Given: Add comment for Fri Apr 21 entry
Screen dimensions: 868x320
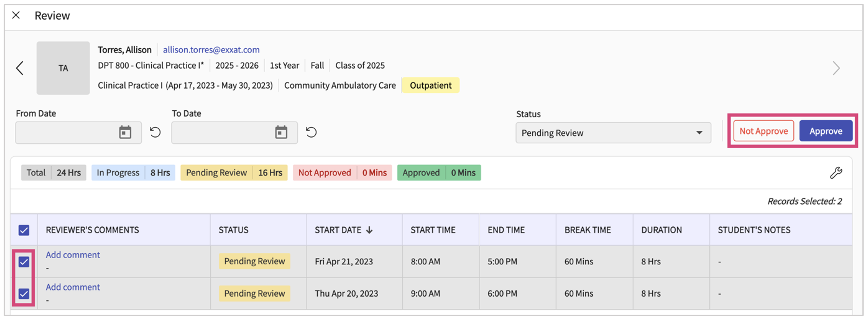Looking at the screenshot, I should [x=73, y=255].
